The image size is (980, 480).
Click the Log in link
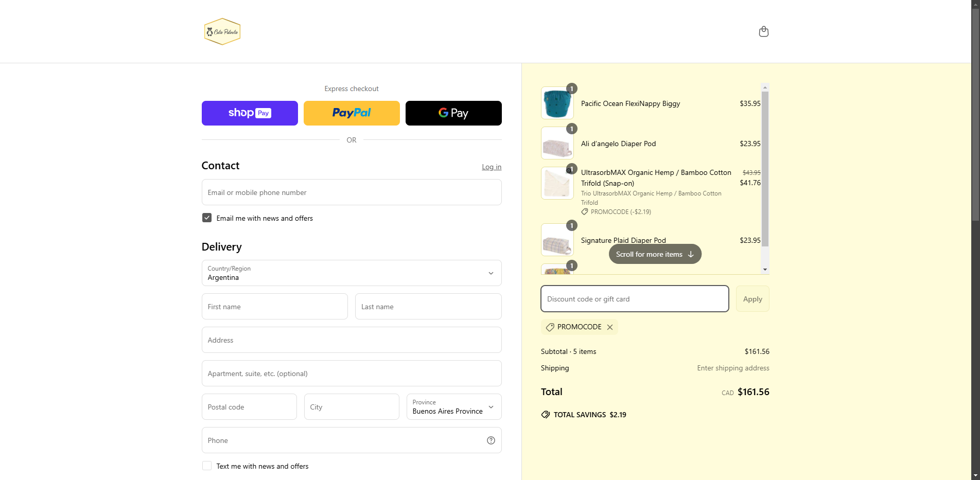(492, 167)
